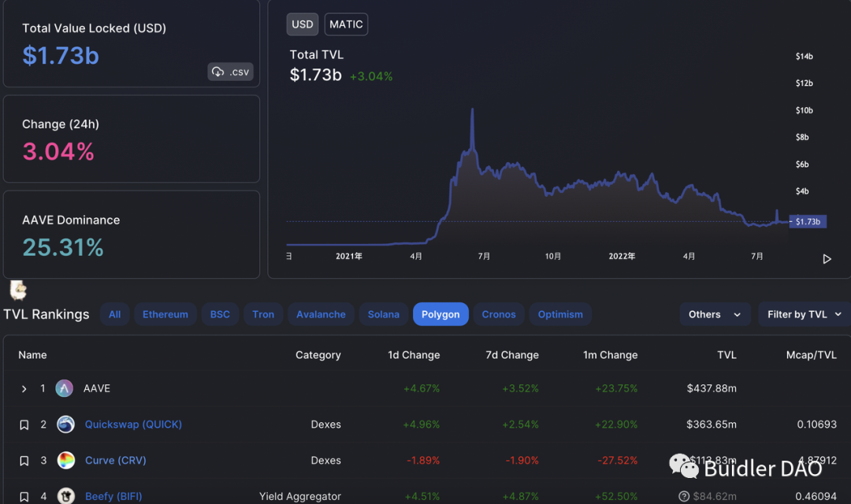Click AAVE name in rankings table
The height and width of the screenshot is (504, 851).
coord(97,388)
